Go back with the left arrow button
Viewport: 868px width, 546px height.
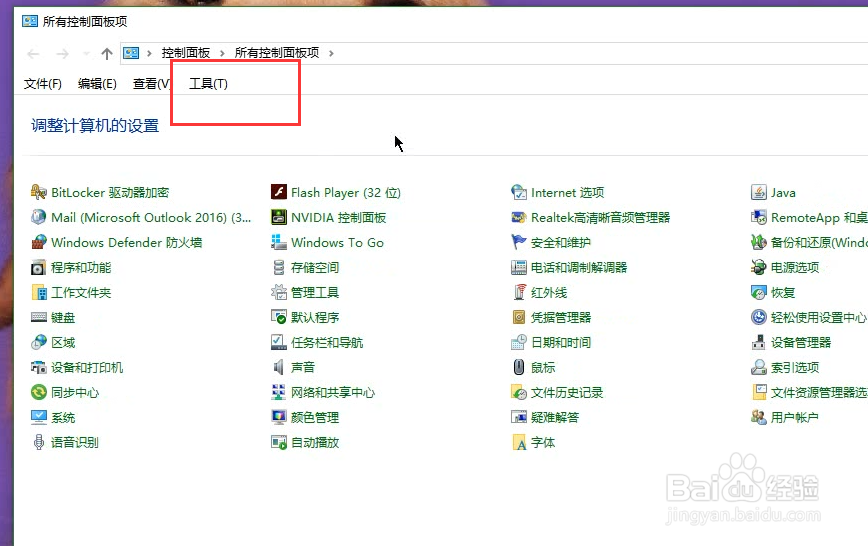pos(33,54)
